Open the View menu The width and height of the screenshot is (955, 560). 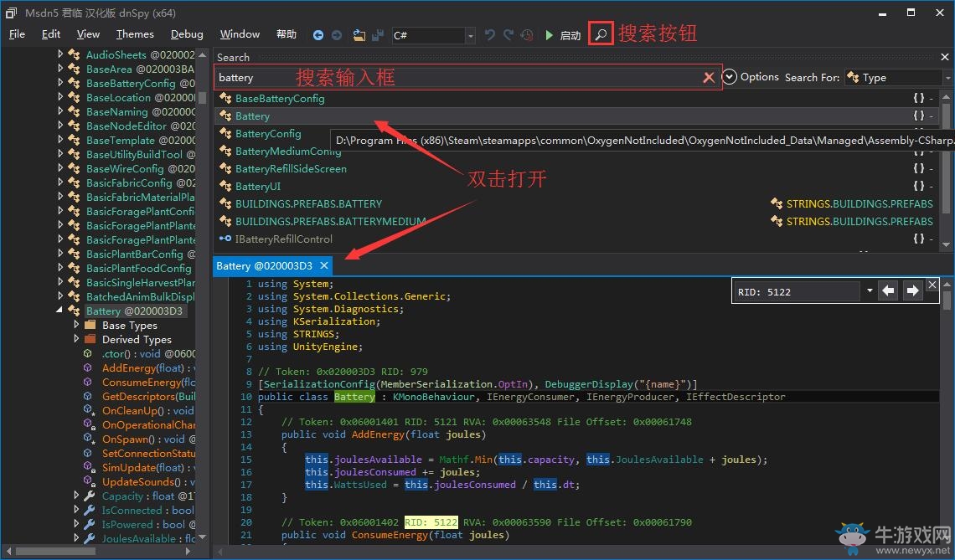(88, 34)
